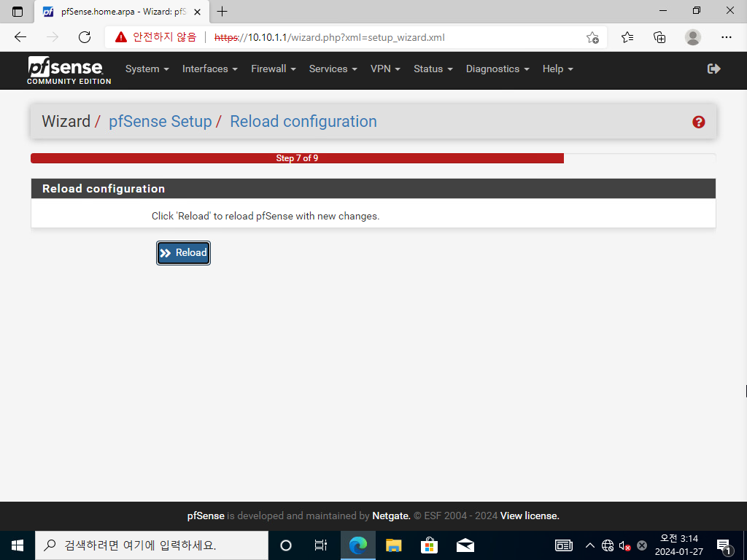This screenshot has width=747, height=560.
Task: Go back with the browser back arrow
Action: click(x=20, y=37)
